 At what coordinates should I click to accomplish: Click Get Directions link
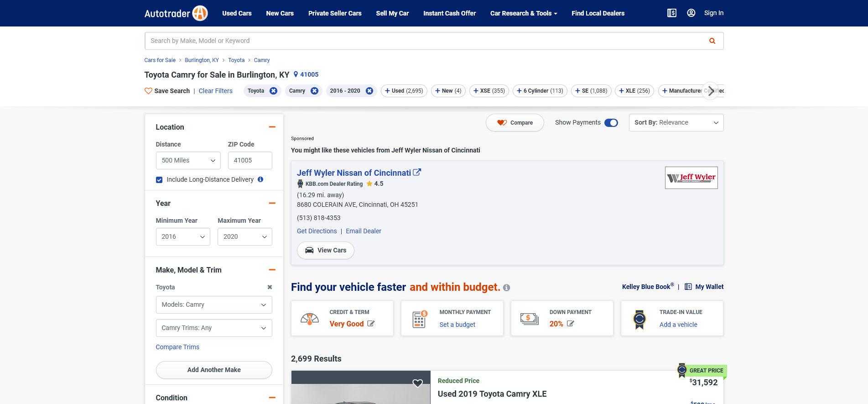[x=317, y=231]
